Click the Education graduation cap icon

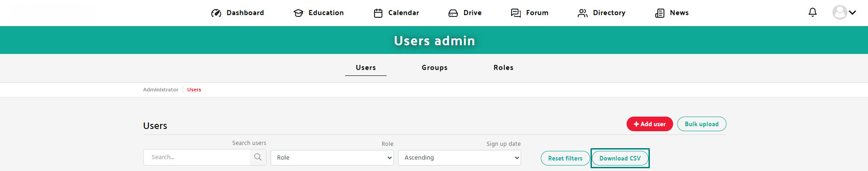pos(298,13)
